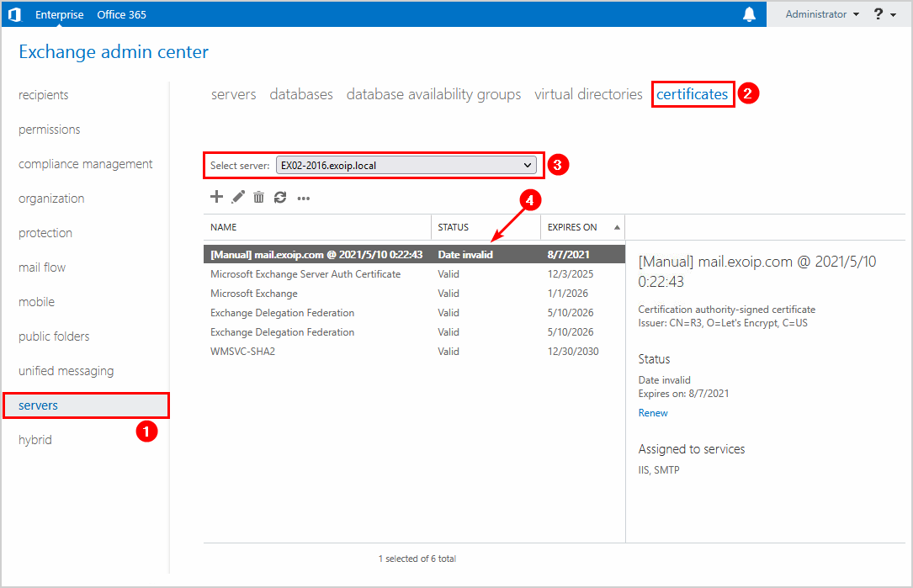This screenshot has height=588, width=913.
Task: Open the database availability groups tab
Action: click(434, 94)
